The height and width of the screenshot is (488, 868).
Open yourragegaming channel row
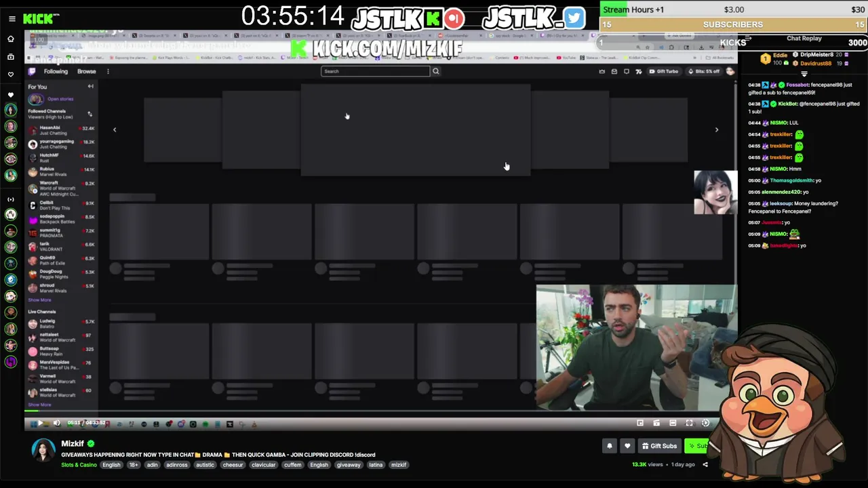coord(61,144)
